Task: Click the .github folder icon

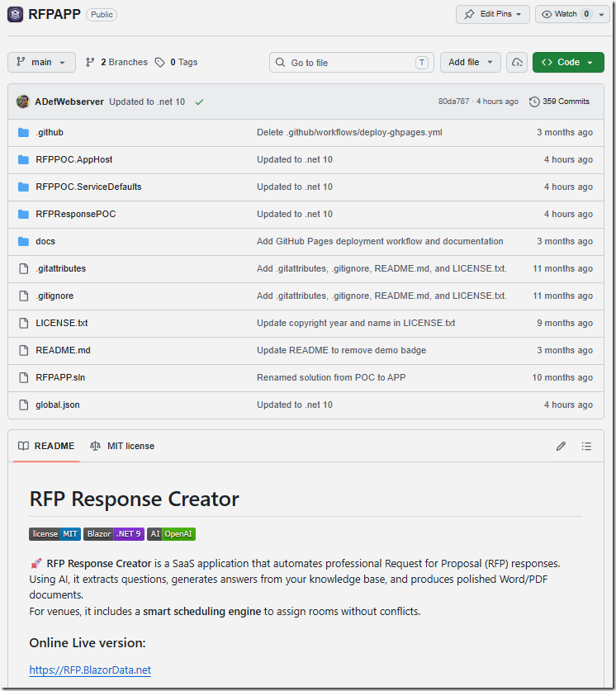Action: pyautogui.click(x=24, y=132)
